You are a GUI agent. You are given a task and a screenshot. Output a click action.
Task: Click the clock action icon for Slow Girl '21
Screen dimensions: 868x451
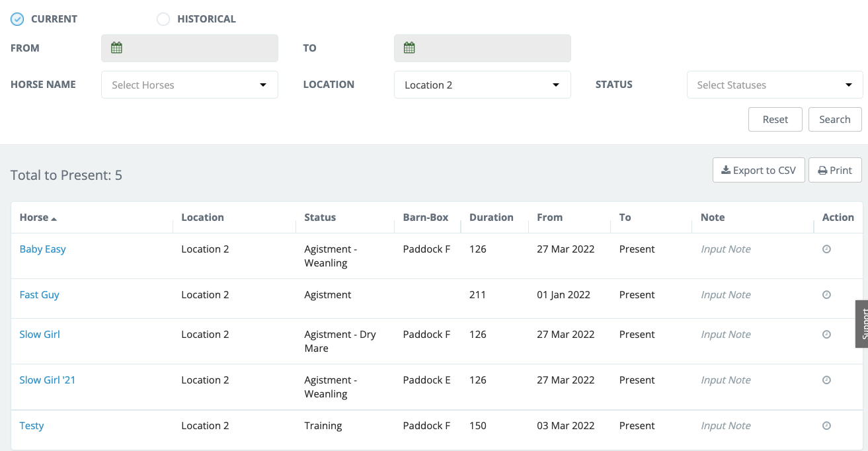pos(826,380)
